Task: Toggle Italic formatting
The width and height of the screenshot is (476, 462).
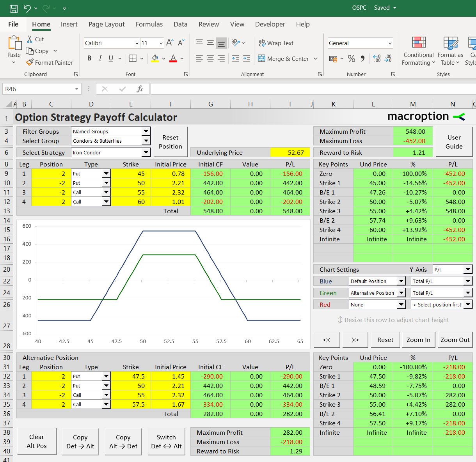Action: point(100,58)
